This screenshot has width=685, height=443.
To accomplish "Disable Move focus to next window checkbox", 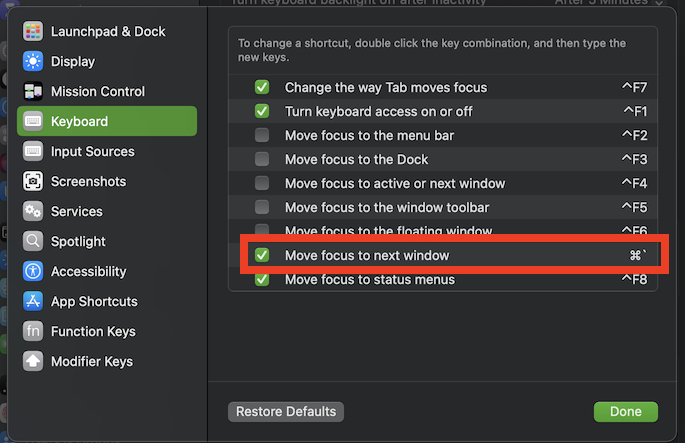I will pos(262,255).
